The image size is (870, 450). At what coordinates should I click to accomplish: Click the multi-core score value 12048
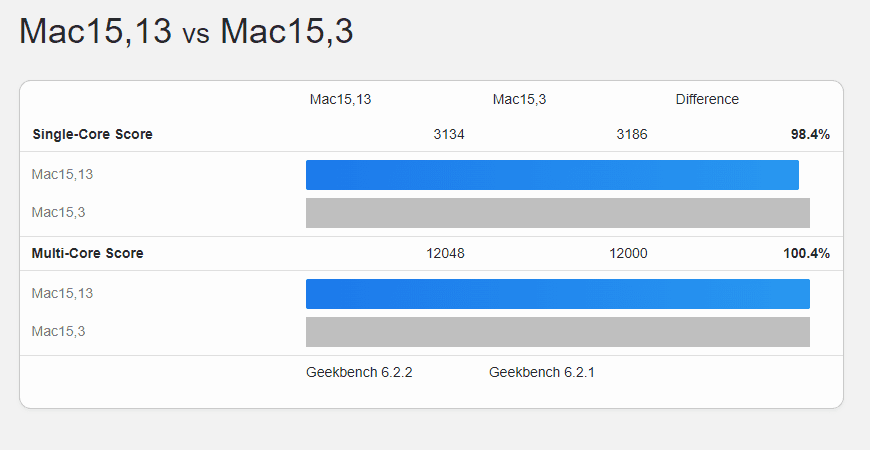click(445, 253)
